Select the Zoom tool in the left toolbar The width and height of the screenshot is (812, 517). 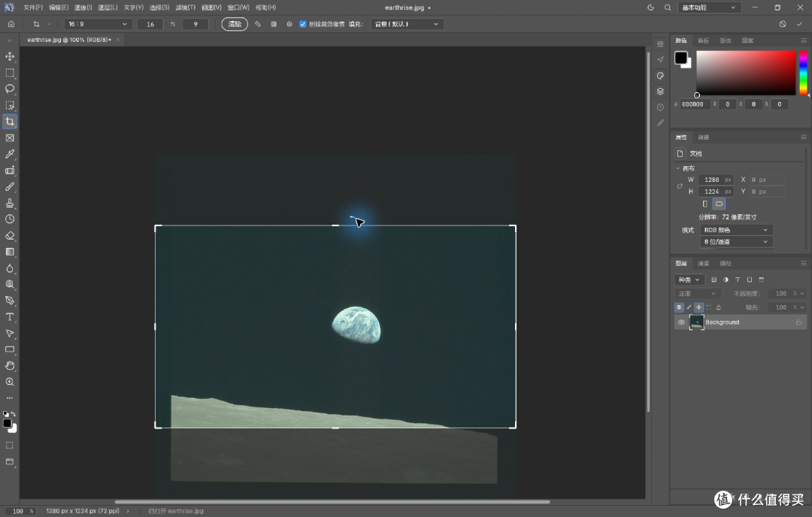[10, 382]
